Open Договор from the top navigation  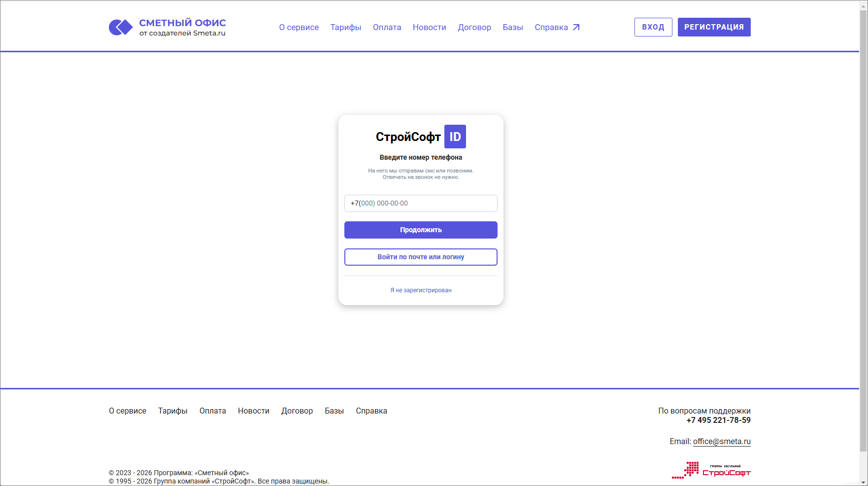[474, 27]
